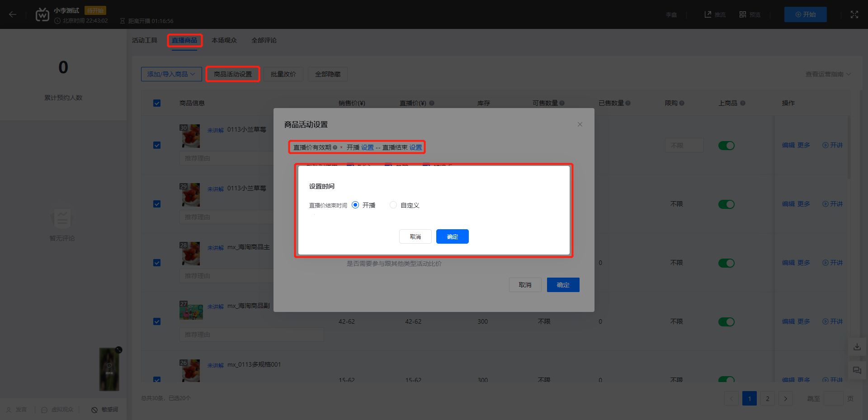Click info icon beside 可售数量 header

[562, 103]
